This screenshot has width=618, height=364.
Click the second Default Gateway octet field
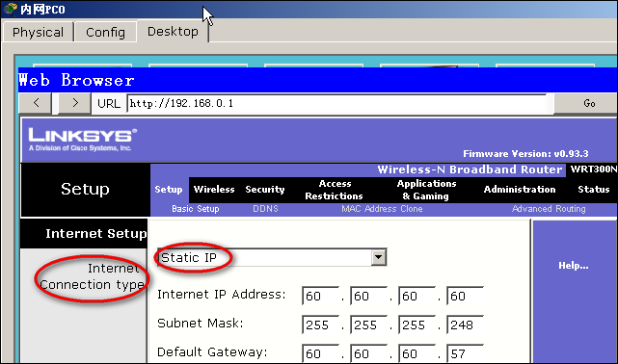[368, 353]
